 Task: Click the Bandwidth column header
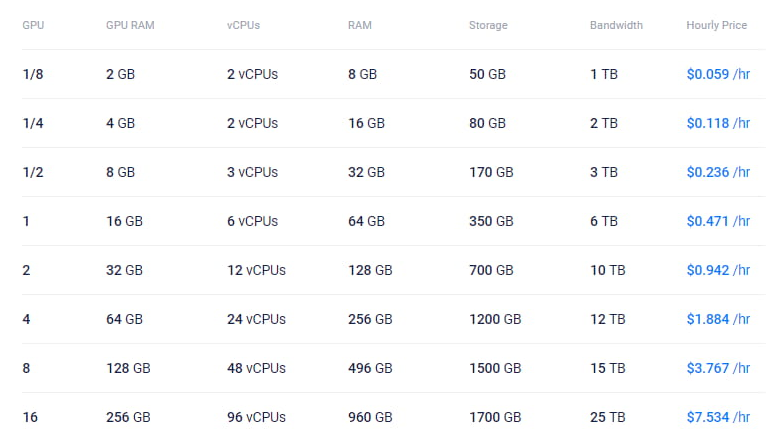(616, 25)
